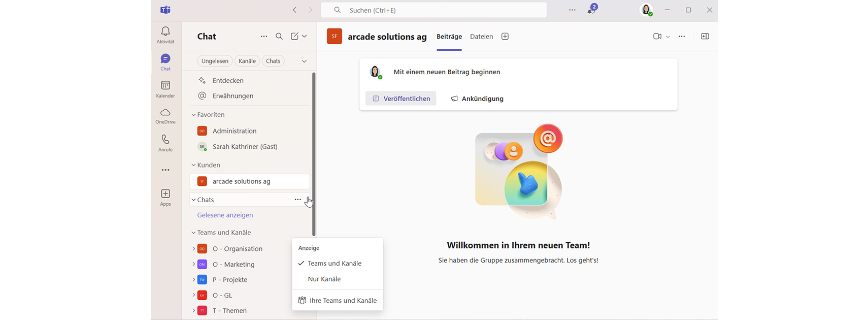Image resolution: width=868 pixels, height=320 pixels.
Task: Click Mit einem neuen Beitrag beginnen
Action: coord(447,72)
